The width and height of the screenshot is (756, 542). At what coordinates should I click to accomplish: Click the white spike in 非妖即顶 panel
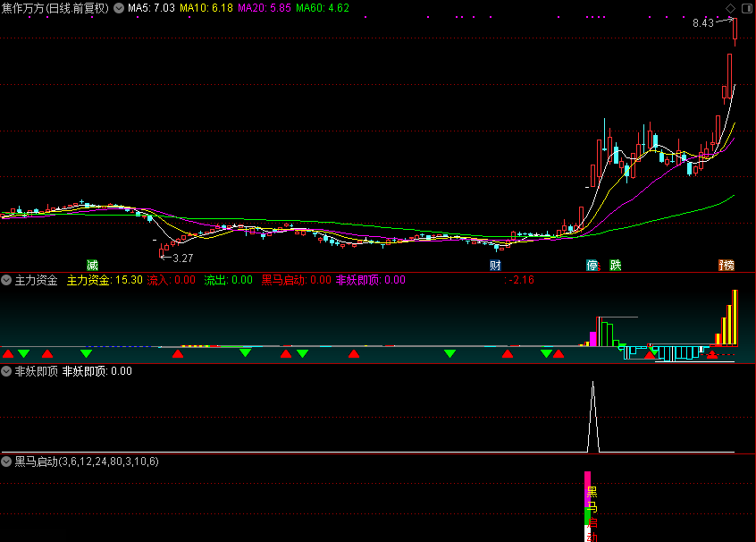pyautogui.click(x=593, y=417)
